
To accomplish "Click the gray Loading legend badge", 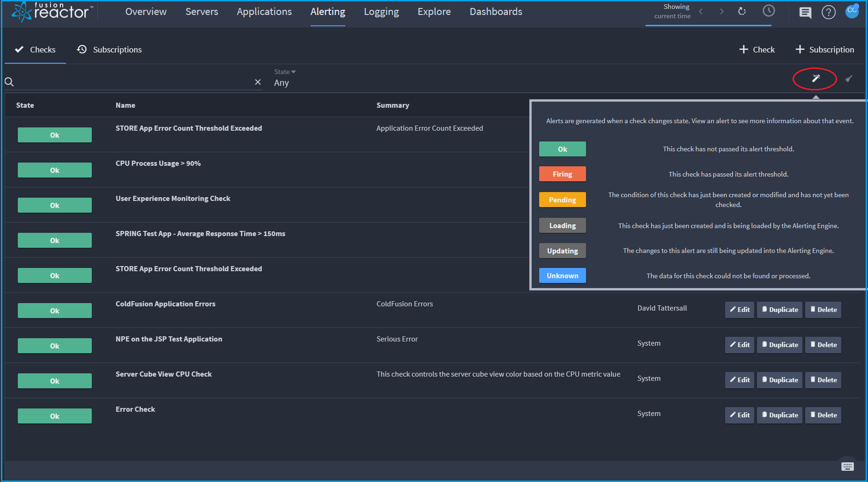I will pos(563,225).
